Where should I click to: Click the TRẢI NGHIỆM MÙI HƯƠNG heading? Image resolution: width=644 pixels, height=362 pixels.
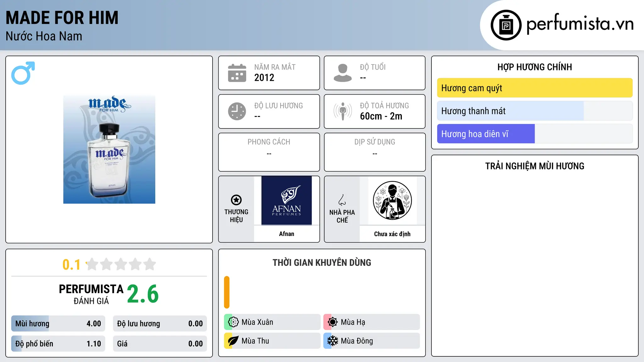pos(535,166)
